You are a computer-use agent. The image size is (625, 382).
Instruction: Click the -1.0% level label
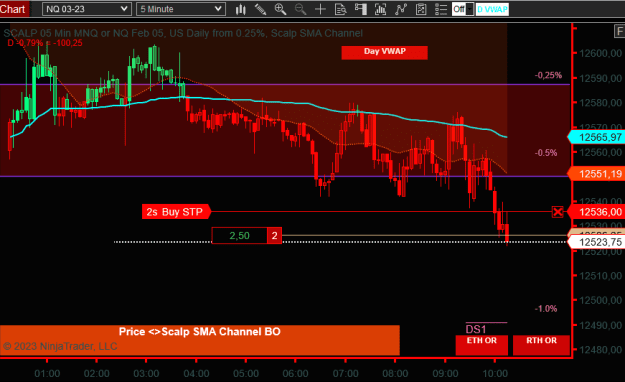tap(546, 309)
